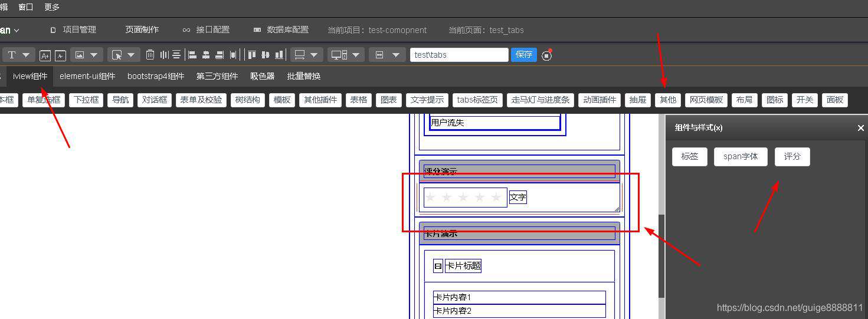Open the 窗口 menu
This screenshot has height=319, width=868.
[x=26, y=7]
